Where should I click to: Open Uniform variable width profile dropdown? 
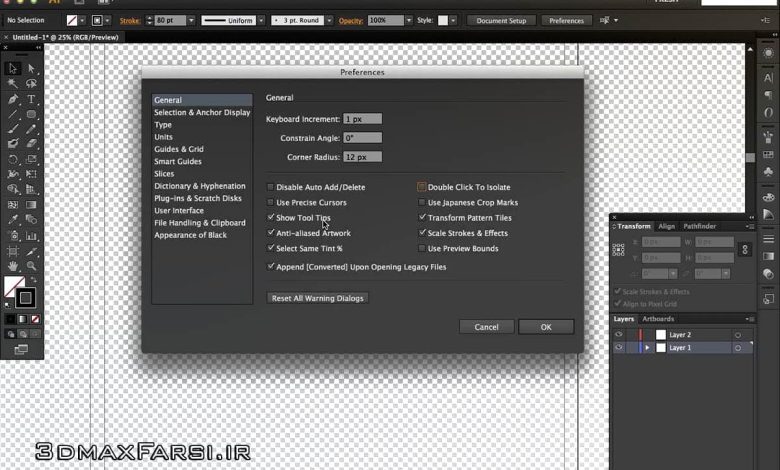pyautogui.click(x=261, y=20)
